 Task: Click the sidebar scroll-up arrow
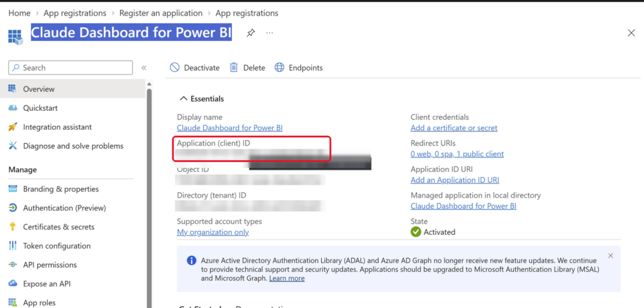pos(150,84)
